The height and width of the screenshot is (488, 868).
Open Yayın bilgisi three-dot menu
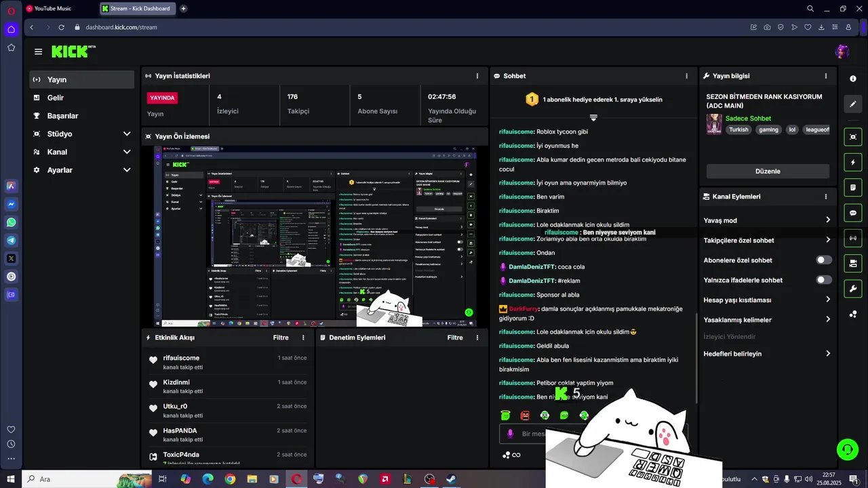pos(826,76)
